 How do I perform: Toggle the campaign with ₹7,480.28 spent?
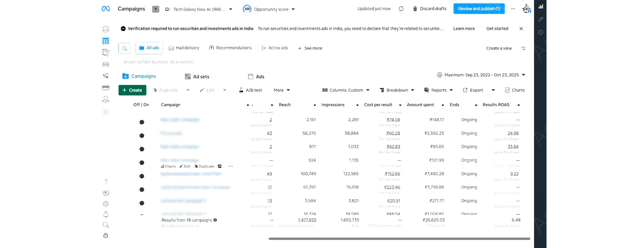142,176
